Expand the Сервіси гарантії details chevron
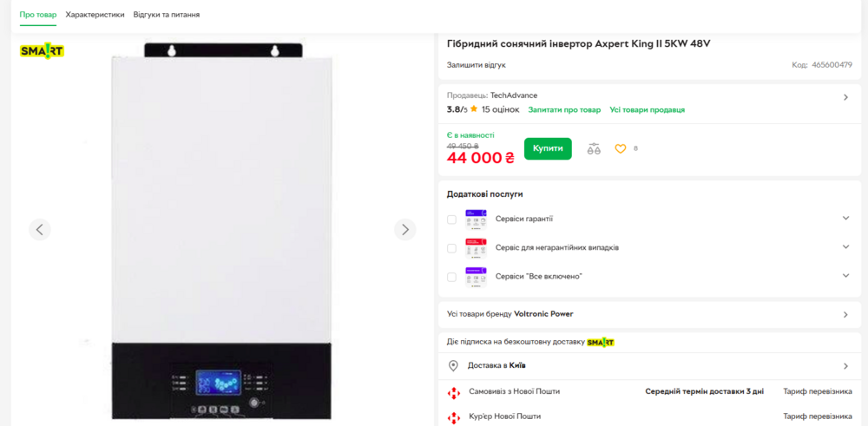 tap(845, 218)
